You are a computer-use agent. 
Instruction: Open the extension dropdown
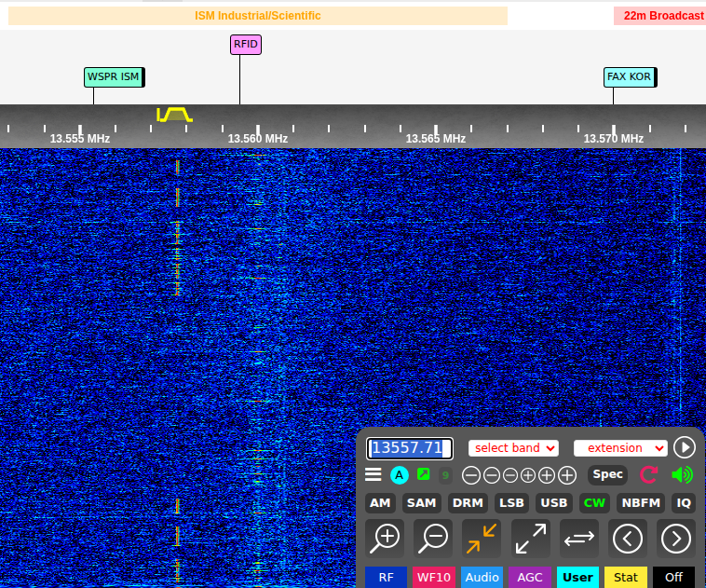[620, 448]
